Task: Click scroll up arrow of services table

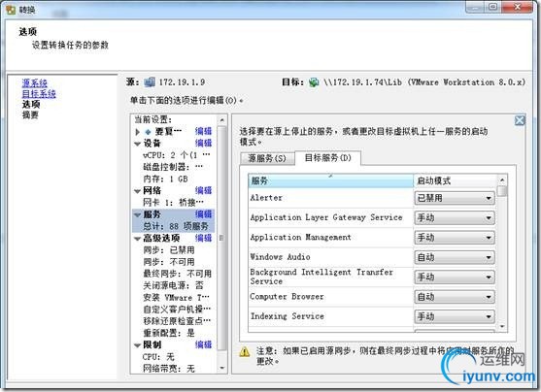Action: tap(502, 180)
